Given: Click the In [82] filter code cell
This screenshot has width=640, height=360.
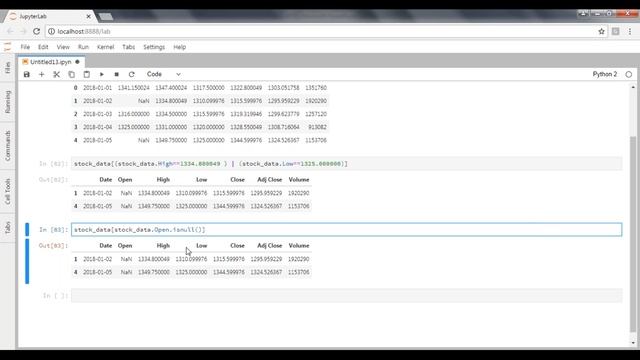Looking at the screenshot, I should tap(347, 164).
